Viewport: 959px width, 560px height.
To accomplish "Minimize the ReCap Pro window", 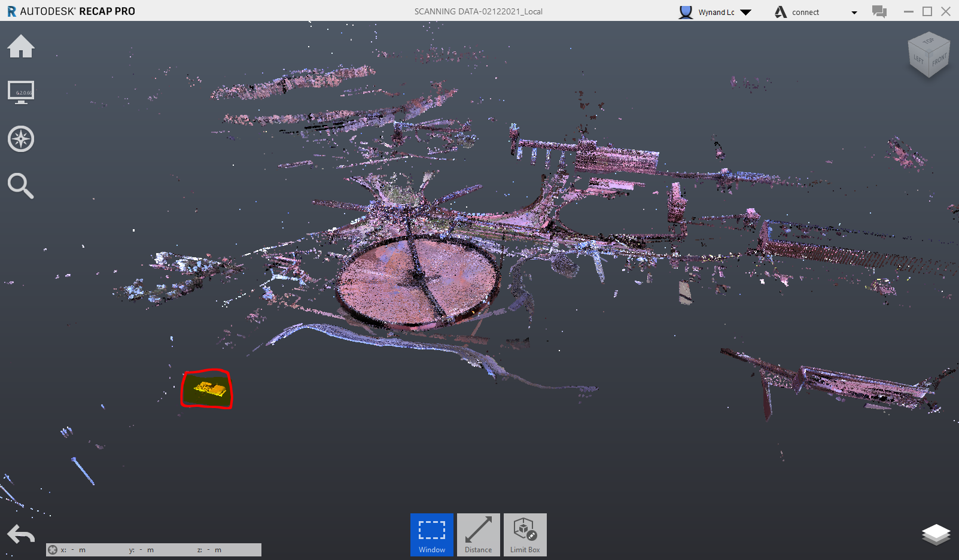I will (x=909, y=11).
